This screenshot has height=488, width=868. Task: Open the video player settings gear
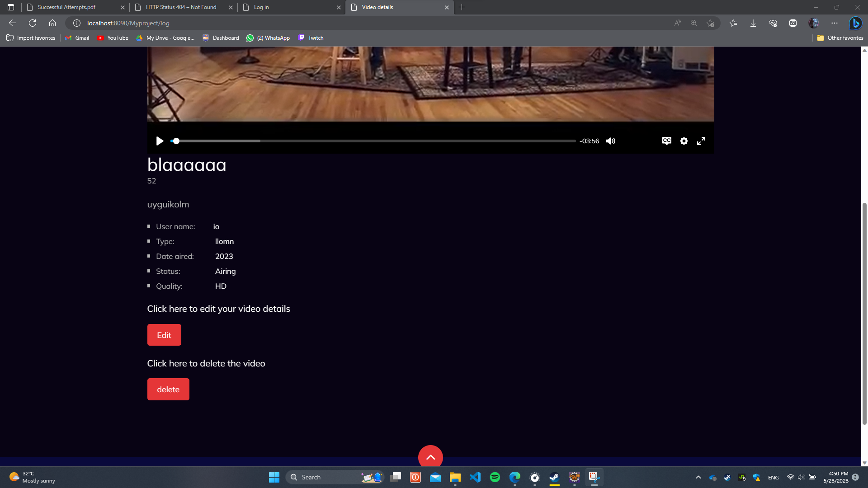[684, 141]
